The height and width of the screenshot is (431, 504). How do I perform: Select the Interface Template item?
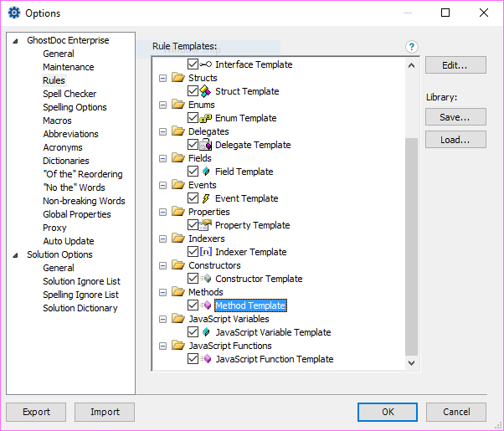coord(254,64)
